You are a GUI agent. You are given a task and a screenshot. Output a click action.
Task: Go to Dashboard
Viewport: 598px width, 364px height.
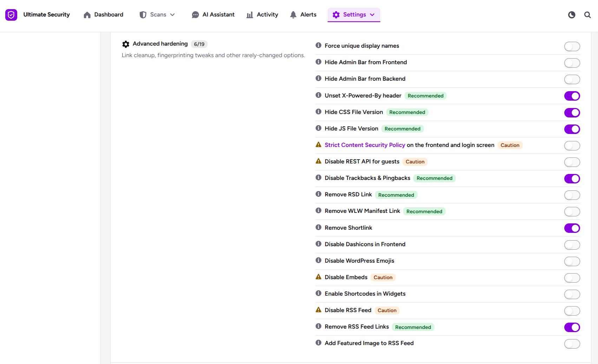104,15
